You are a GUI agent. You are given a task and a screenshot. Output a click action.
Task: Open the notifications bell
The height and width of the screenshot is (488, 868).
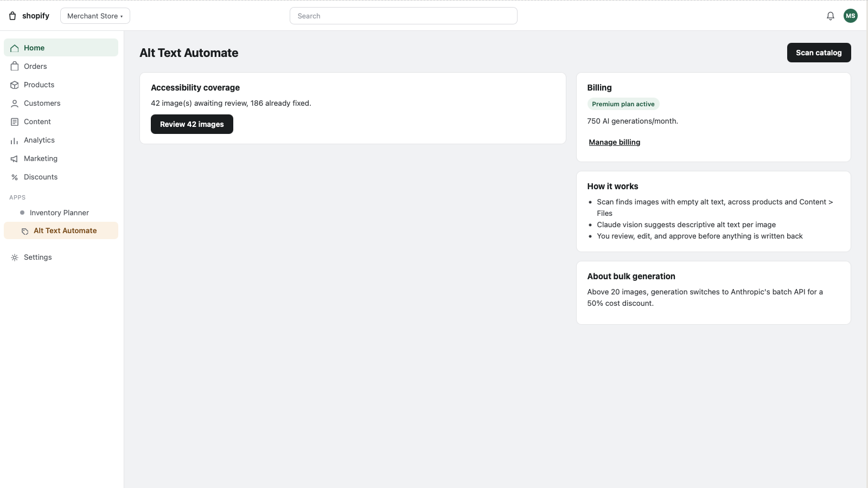[831, 16]
